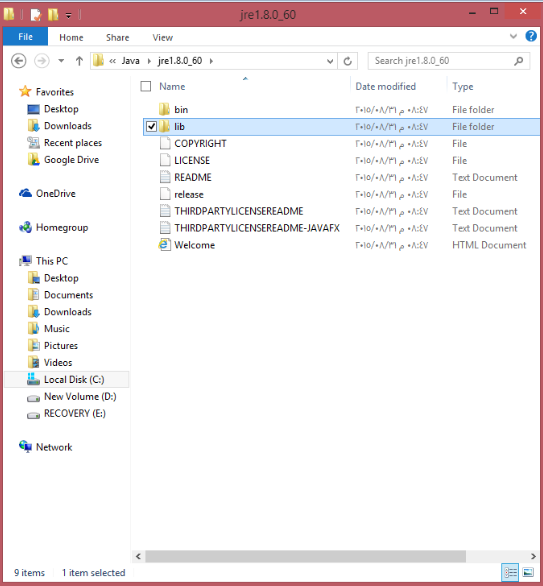Select the Welcome HTML document

(194, 245)
